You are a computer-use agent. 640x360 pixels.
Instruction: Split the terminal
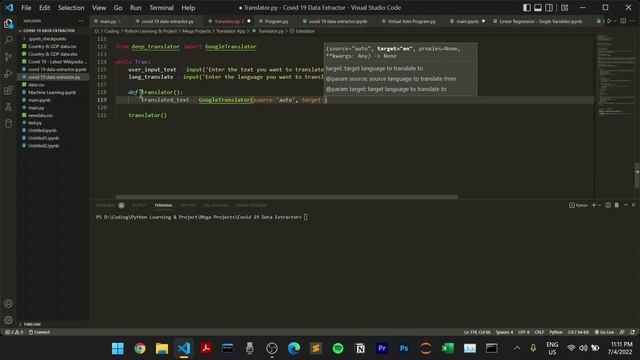pos(608,205)
